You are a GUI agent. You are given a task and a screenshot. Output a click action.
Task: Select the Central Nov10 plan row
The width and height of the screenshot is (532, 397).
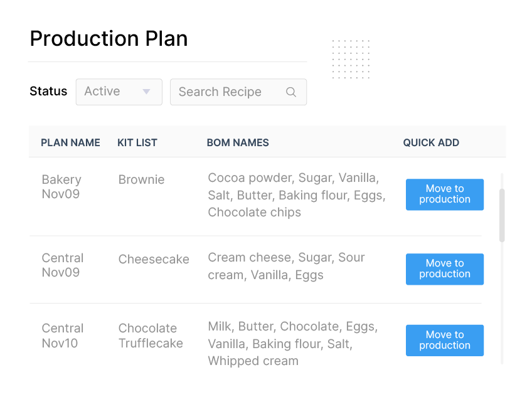(x=63, y=336)
